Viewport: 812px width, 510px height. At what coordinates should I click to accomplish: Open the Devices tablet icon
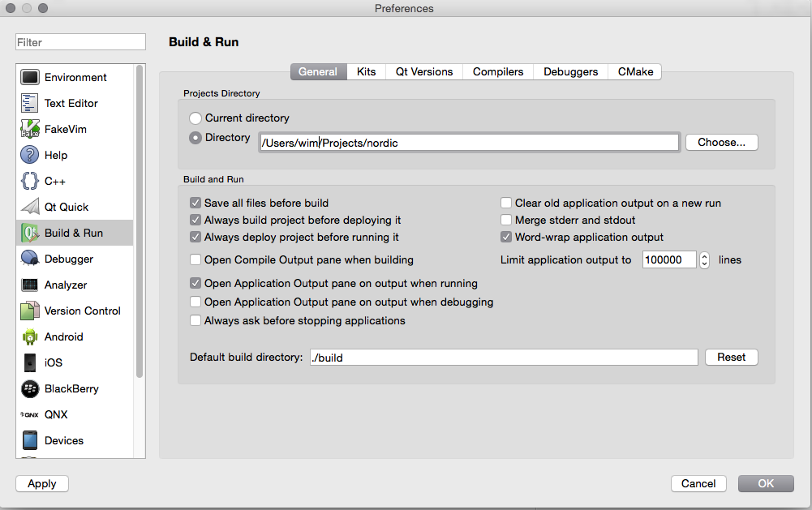pos(29,440)
